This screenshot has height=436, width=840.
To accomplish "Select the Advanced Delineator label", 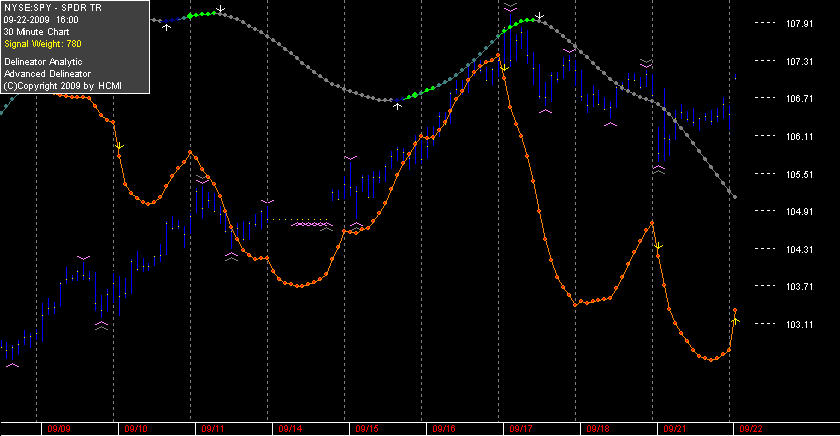I will (47, 74).
